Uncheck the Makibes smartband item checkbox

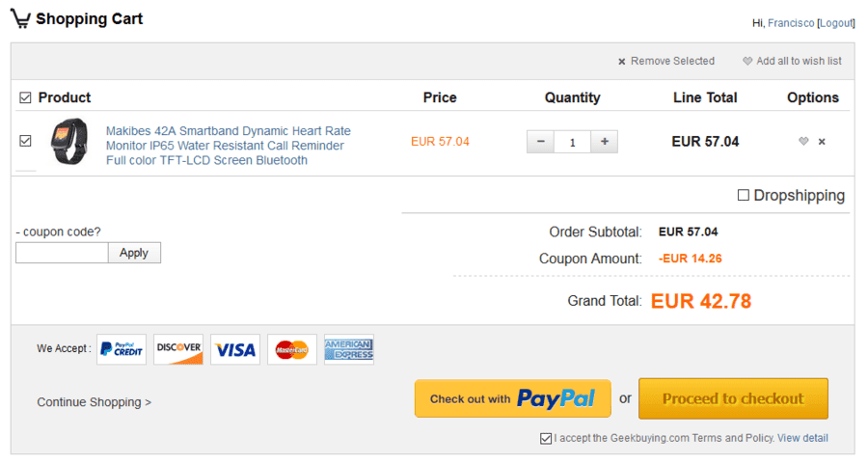pyautogui.click(x=25, y=141)
